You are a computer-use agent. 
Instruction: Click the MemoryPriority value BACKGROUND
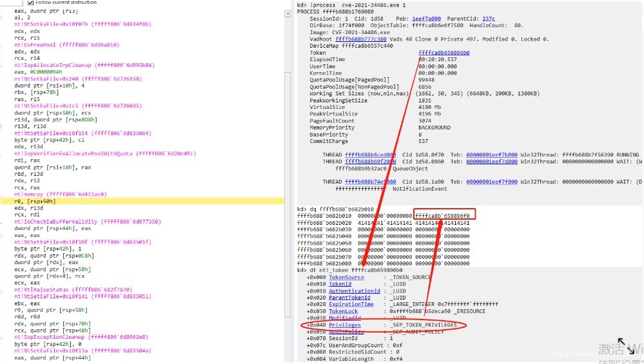pos(434,127)
